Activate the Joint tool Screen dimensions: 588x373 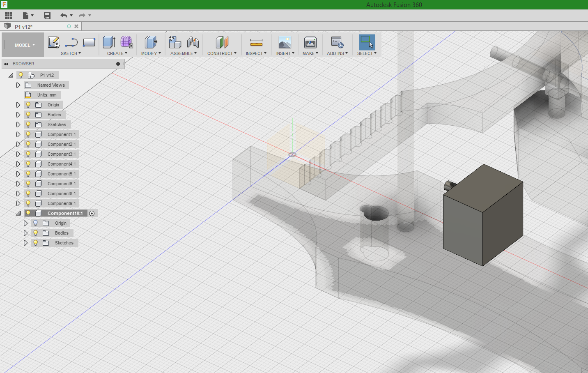click(x=193, y=42)
